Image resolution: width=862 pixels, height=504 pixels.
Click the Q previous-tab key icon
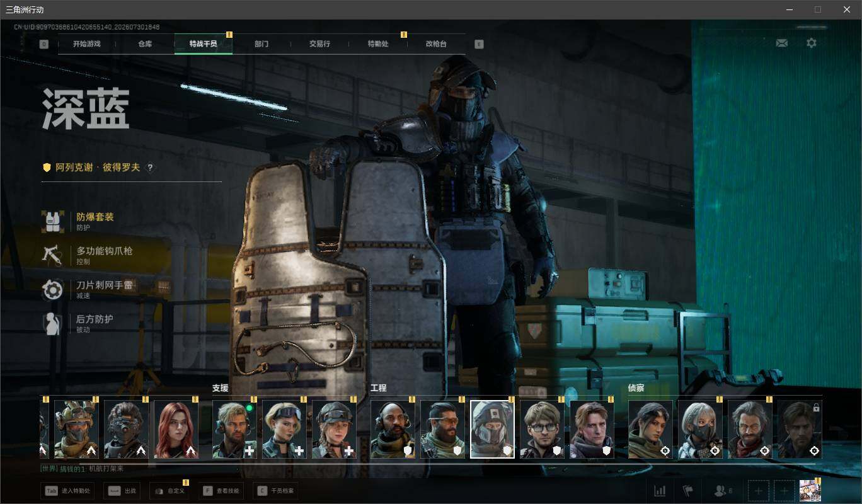43,44
